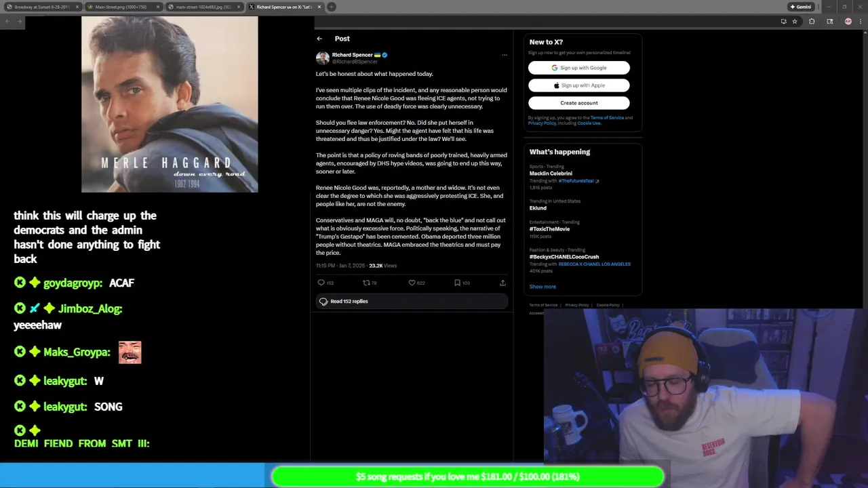Click the Chrome profile avatar icon
The width and height of the screenshot is (868, 488).
point(848,21)
